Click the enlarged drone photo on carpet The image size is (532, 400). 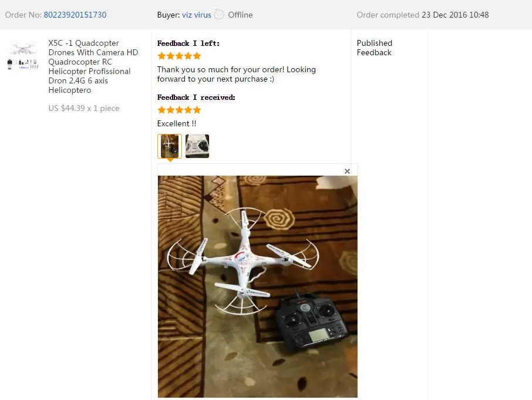pyautogui.click(x=258, y=287)
